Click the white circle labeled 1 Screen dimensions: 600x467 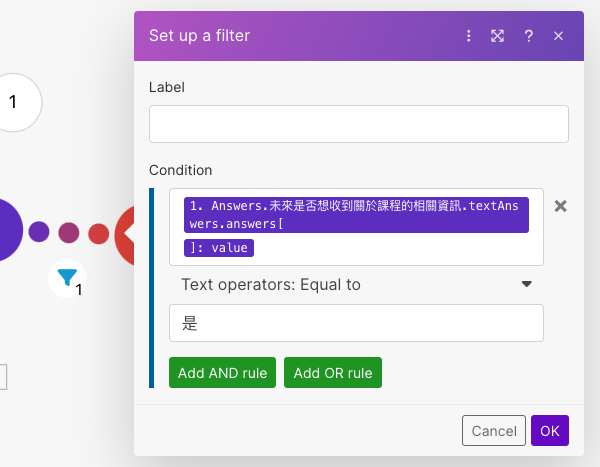pos(14,101)
